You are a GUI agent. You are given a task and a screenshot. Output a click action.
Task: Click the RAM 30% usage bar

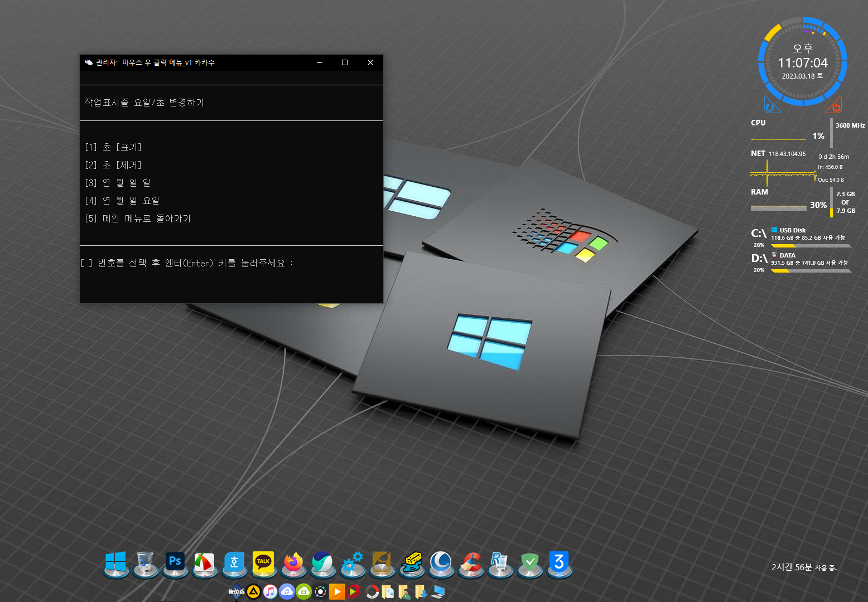779,208
